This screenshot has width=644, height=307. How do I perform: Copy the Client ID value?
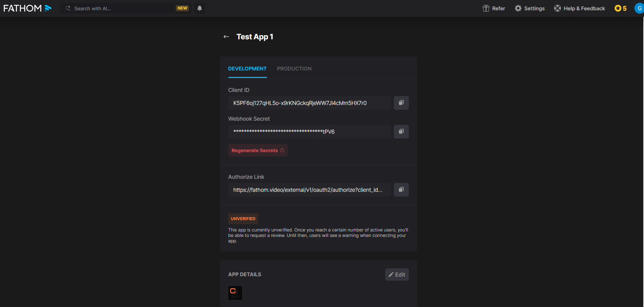tap(401, 103)
